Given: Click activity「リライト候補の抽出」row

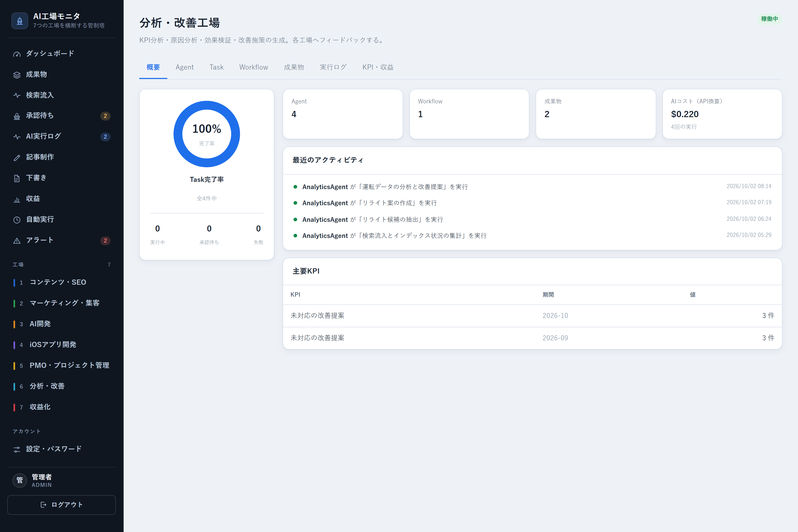Looking at the screenshot, I should coord(532,220).
